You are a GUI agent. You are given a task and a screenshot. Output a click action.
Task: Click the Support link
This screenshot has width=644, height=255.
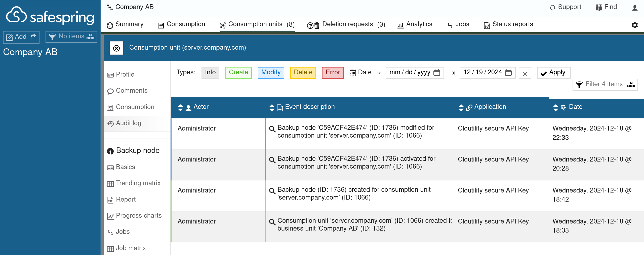click(x=565, y=7)
